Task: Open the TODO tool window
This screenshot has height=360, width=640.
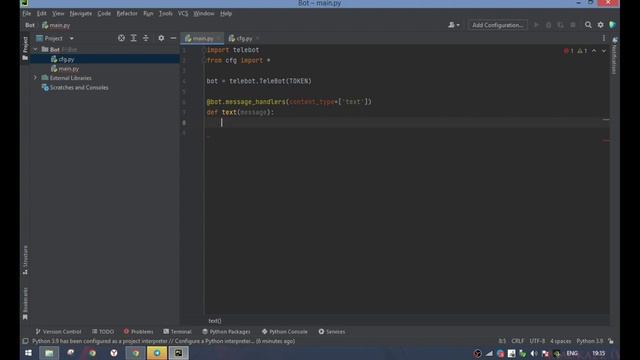Action: click(103, 332)
